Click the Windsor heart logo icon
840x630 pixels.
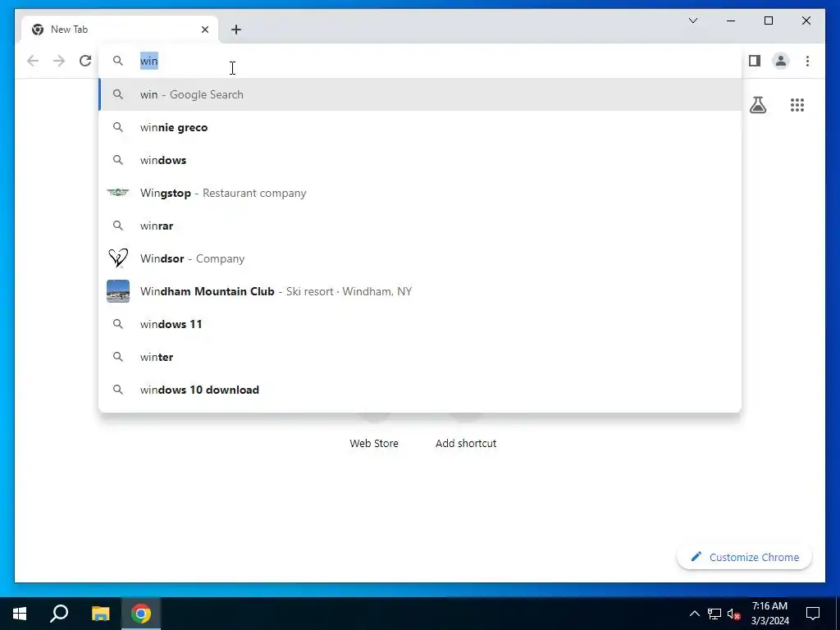pyautogui.click(x=118, y=258)
